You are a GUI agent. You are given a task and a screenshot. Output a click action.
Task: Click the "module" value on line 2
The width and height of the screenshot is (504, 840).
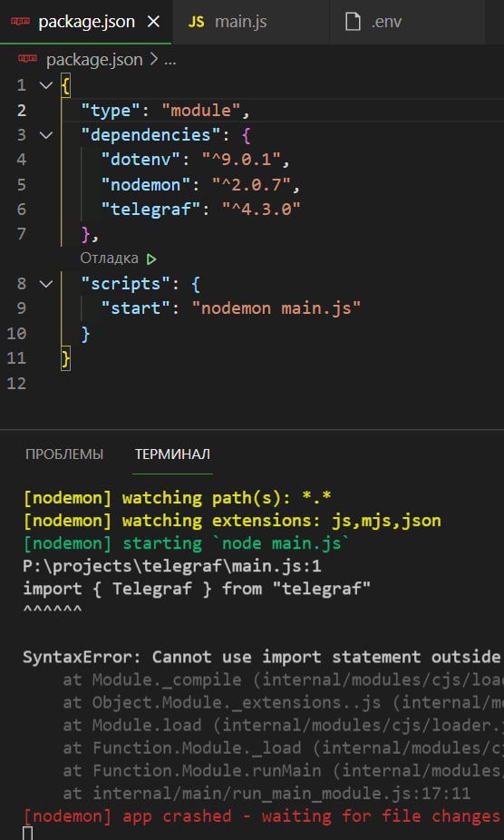[201, 111]
